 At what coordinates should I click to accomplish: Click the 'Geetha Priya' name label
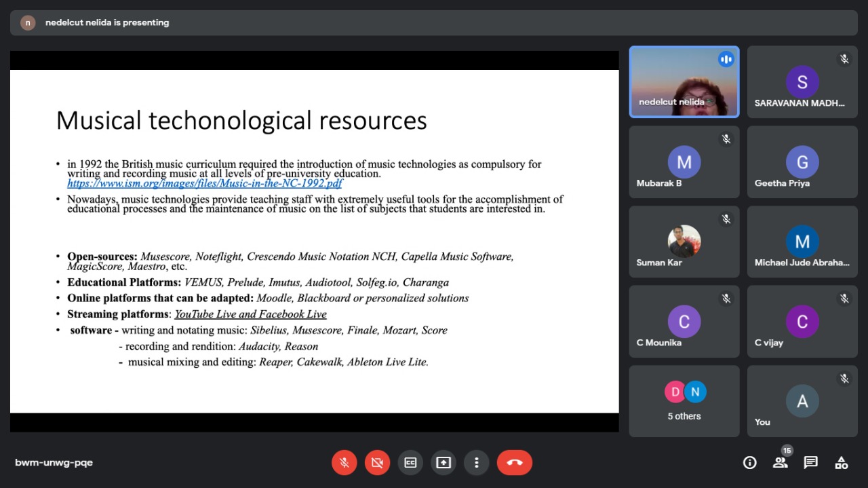782,183
